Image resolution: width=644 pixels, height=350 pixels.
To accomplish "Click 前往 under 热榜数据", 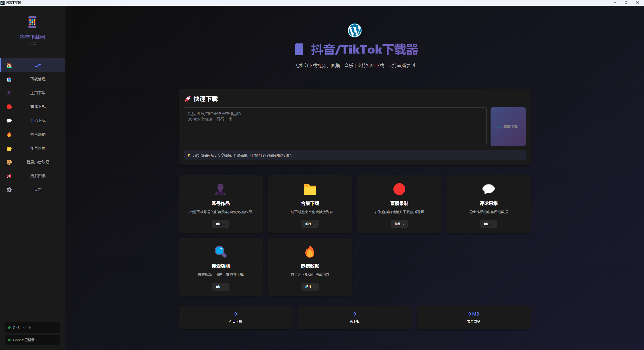I will [310, 287].
